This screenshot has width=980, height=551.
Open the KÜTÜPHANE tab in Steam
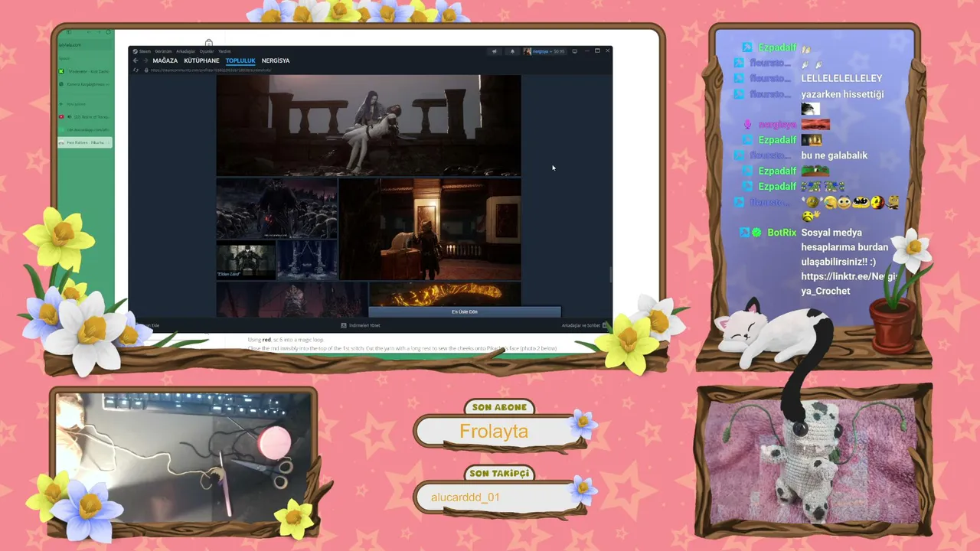click(x=201, y=60)
